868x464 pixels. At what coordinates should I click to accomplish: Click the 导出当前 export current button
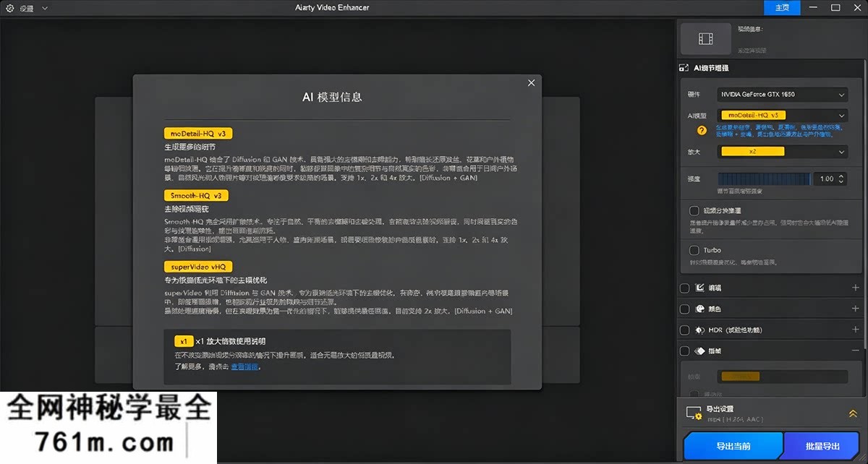(x=733, y=446)
